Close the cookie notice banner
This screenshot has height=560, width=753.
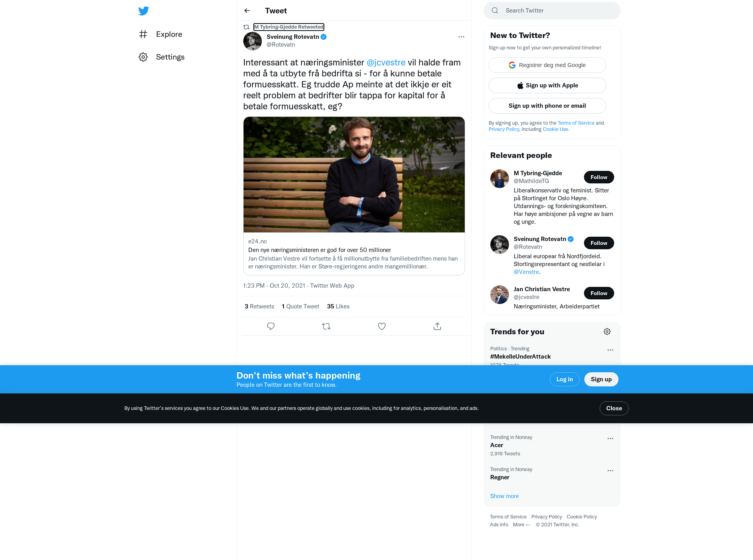pos(614,408)
